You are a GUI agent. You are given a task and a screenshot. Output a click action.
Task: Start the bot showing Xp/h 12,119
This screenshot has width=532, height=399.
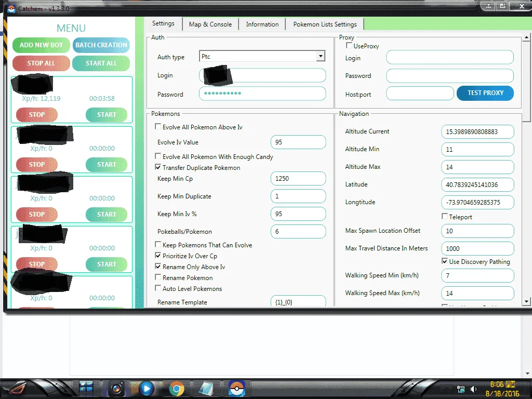[107, 115]
